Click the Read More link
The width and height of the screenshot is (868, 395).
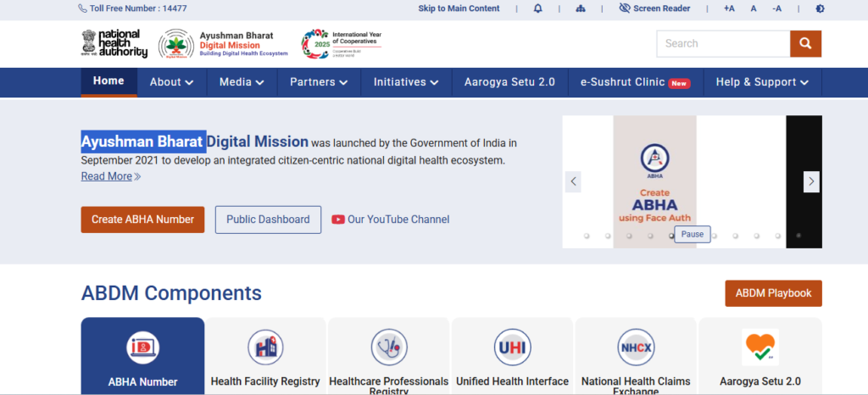[x=111, y=176]
